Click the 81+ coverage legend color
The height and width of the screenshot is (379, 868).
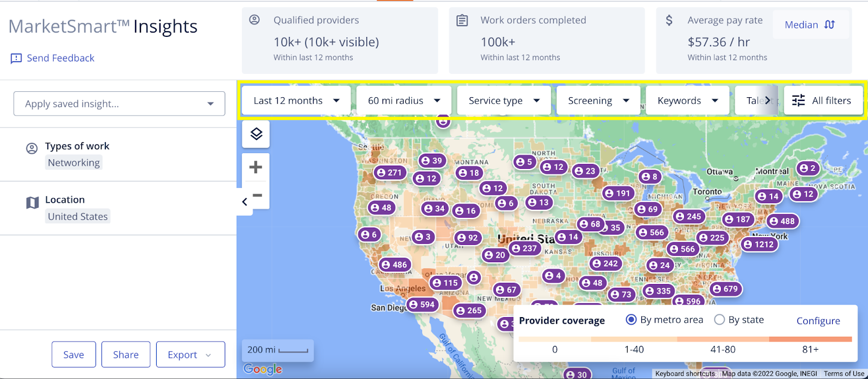coord(810,339)
